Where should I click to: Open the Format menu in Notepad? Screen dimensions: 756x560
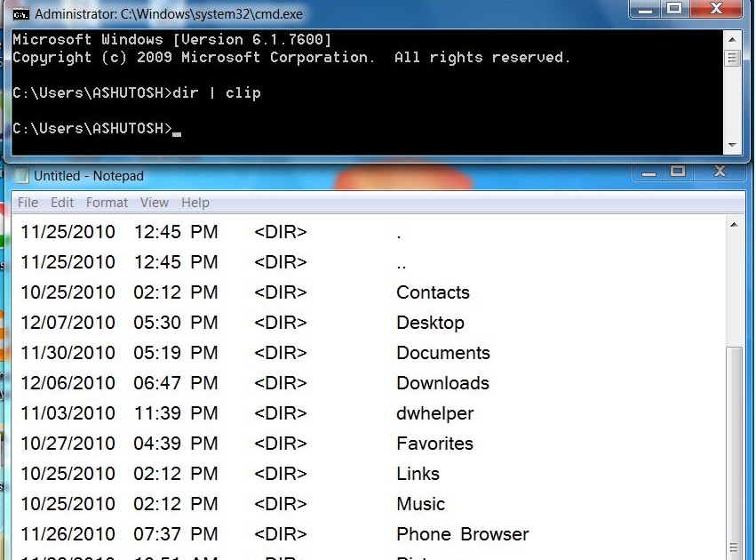click(x=107, y=202)
